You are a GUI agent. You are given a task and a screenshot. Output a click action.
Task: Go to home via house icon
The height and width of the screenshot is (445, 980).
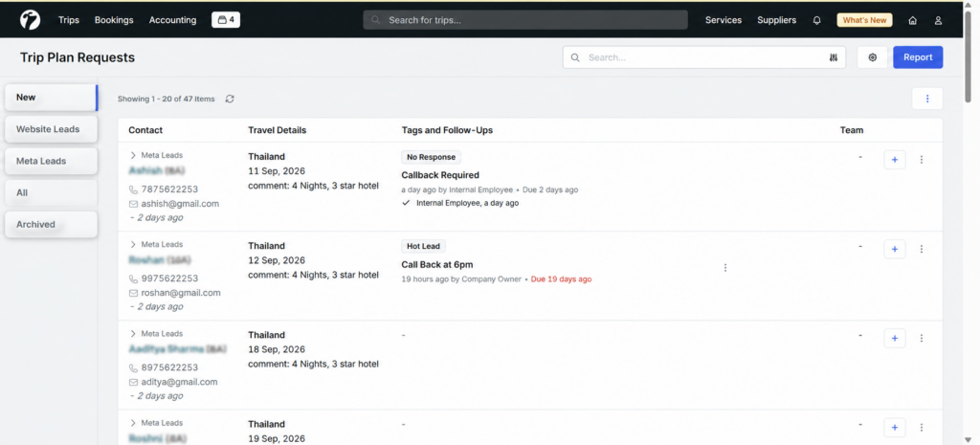coord(912,21)
